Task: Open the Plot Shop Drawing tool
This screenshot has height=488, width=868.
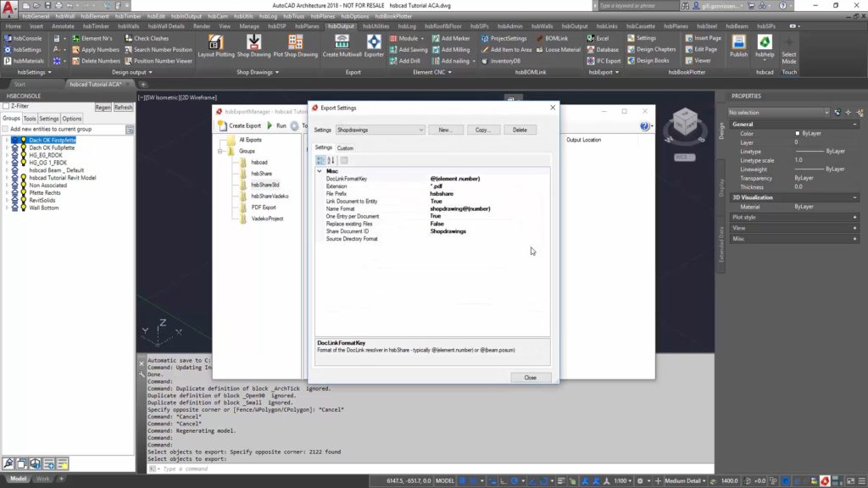Action: click(x=295, y=46)
